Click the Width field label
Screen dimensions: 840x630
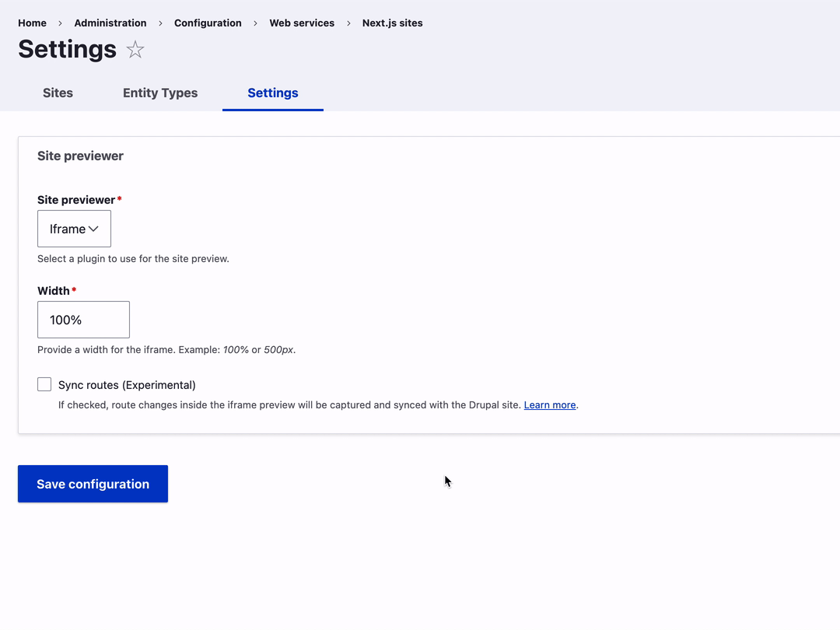(x=53, y=291)
